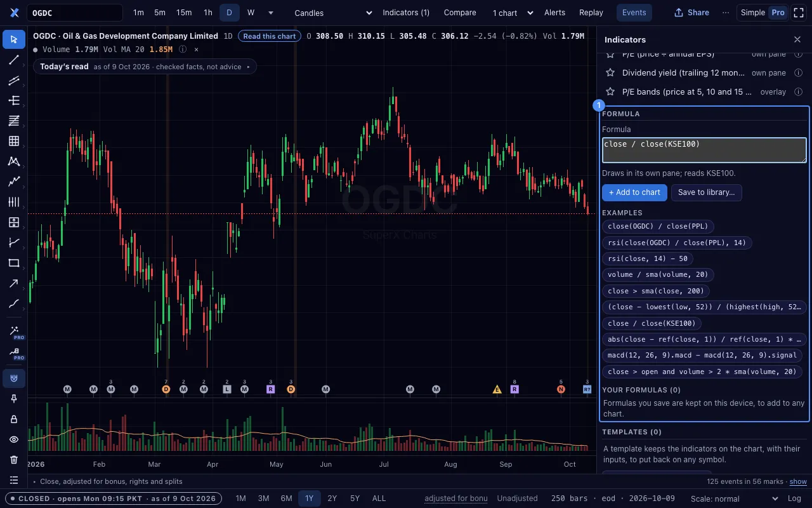
Task: Switch mode toggle to Pro
Action: [x=778, y=13]
